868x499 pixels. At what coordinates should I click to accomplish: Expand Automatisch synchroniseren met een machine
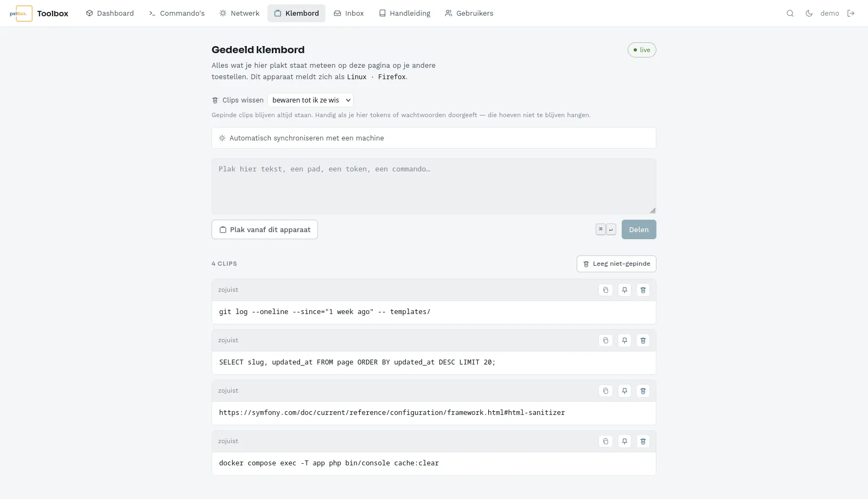click(434, 138)
